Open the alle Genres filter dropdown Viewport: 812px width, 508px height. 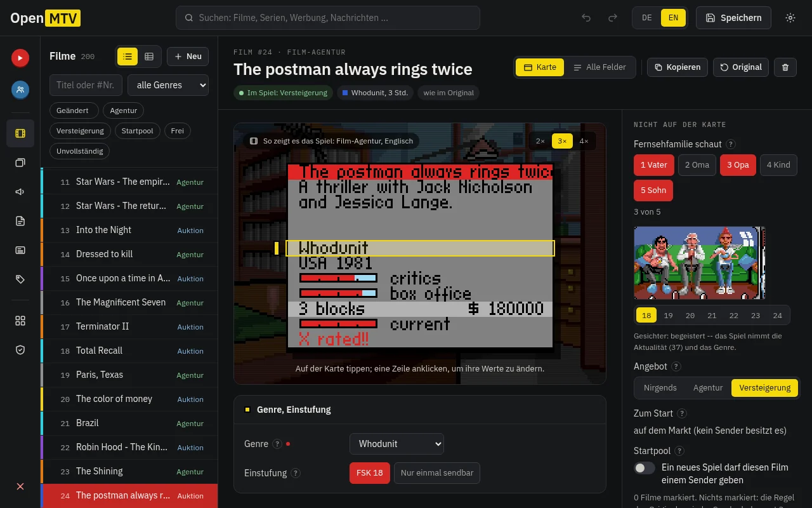(168, 85)
